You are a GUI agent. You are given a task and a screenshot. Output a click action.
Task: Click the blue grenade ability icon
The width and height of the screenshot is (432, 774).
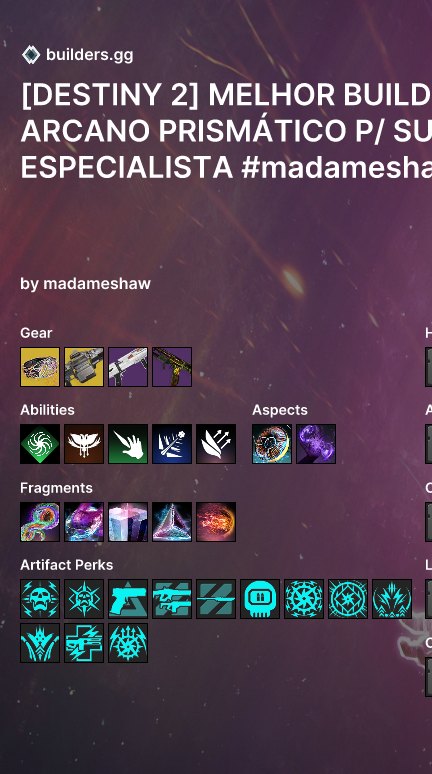click(x=172, y=444)
